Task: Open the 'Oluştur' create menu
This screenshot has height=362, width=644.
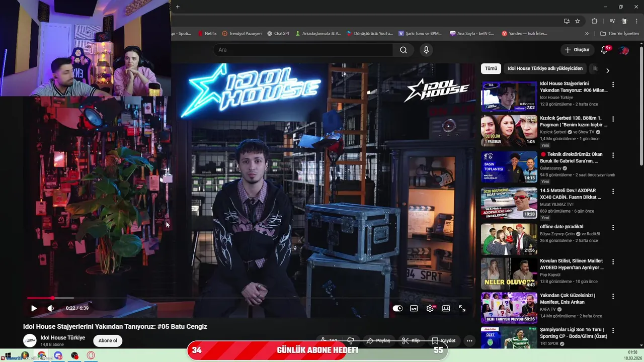Action: [x=577, y=50]
